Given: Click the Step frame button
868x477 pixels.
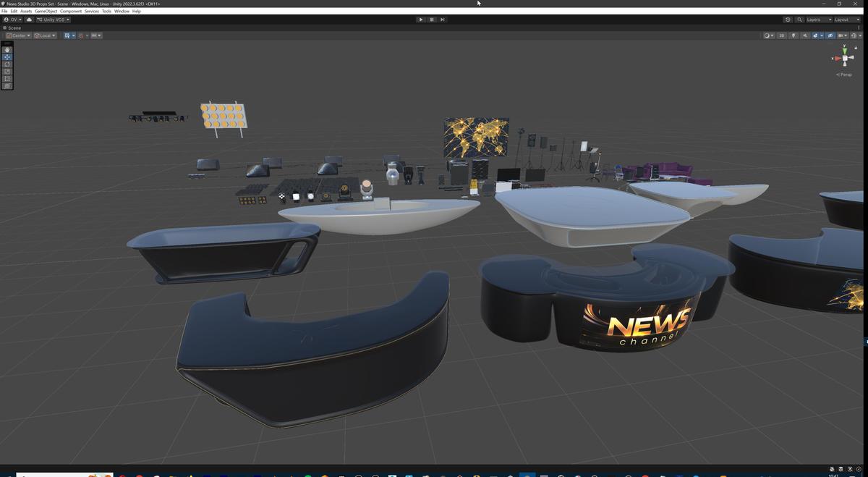Looking at the screenshot, I should [443, 20].
